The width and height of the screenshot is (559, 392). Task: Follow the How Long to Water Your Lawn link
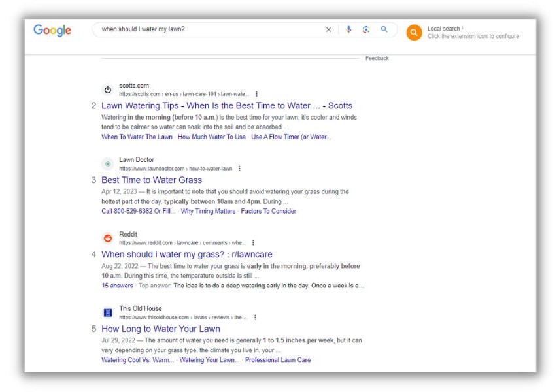(161, 328)
